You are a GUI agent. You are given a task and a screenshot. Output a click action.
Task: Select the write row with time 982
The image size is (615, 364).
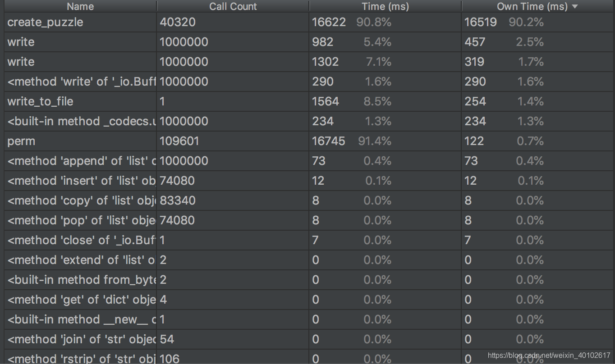click(x=309, y=42)
